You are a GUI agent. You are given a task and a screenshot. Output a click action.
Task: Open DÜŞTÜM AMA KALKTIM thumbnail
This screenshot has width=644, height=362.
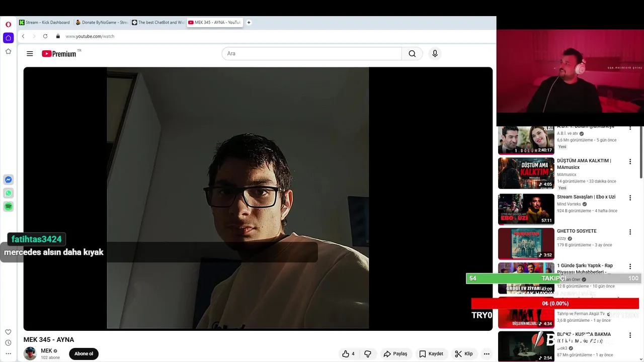pyautogui.click(x=526, y=173)
